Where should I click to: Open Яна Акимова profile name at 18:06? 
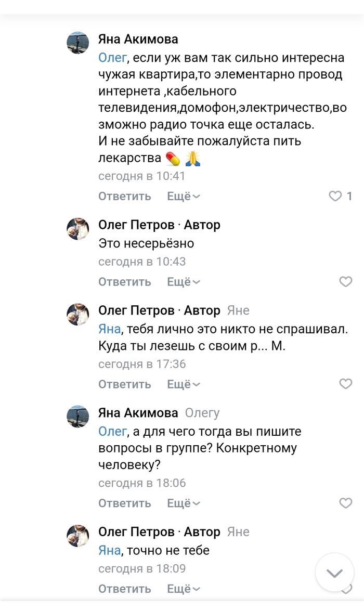[138, 413]
